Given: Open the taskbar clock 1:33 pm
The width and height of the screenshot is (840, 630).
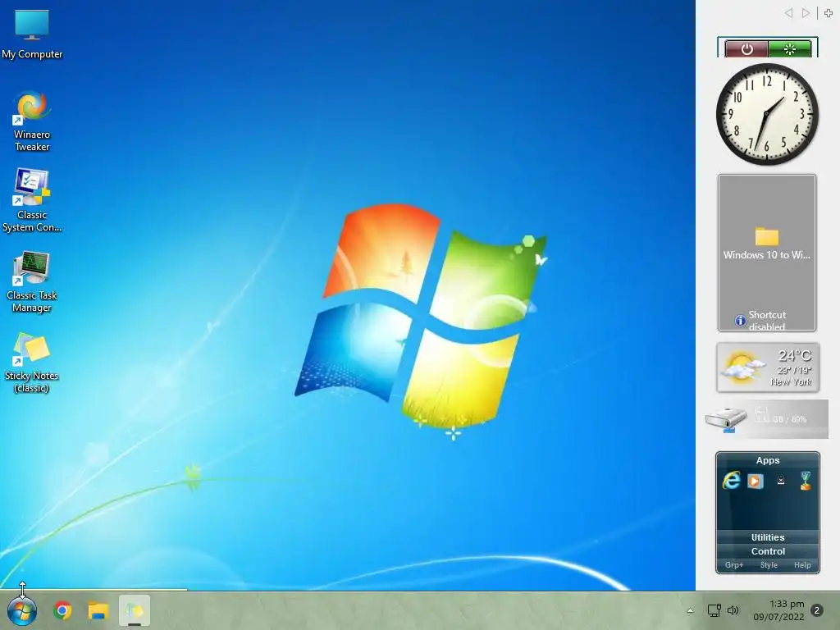Looking at the screenshot, I should 779,610.
